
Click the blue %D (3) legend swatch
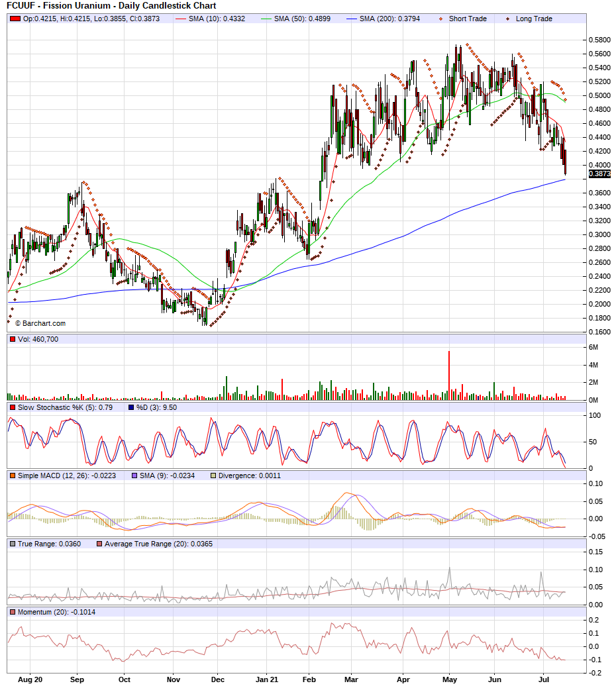(x=131, y=407)
